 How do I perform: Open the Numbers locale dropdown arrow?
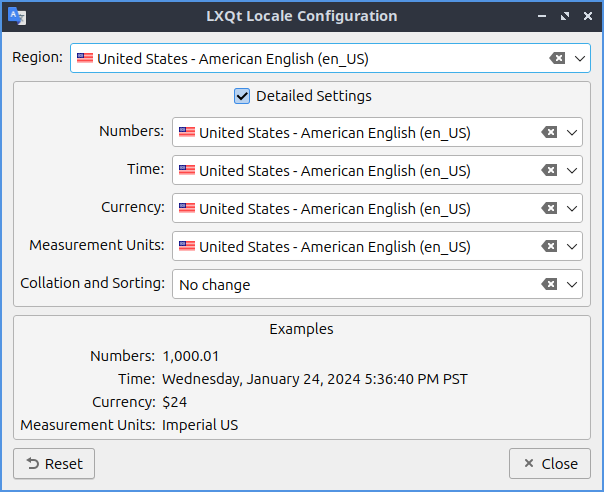tap(572, 133)
